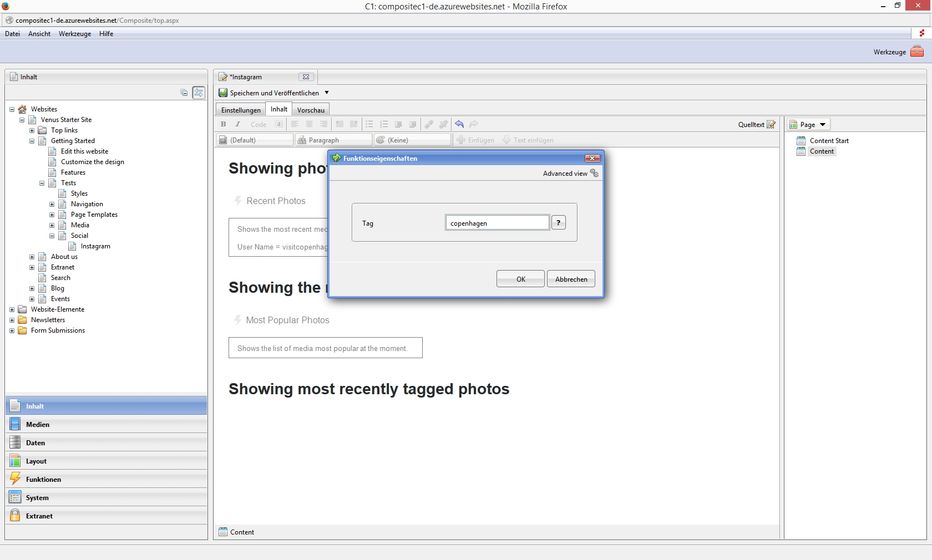The image size is (932, 560).
Task: Click the Undo arrow in editor toolbar
Action: (459, 124)
